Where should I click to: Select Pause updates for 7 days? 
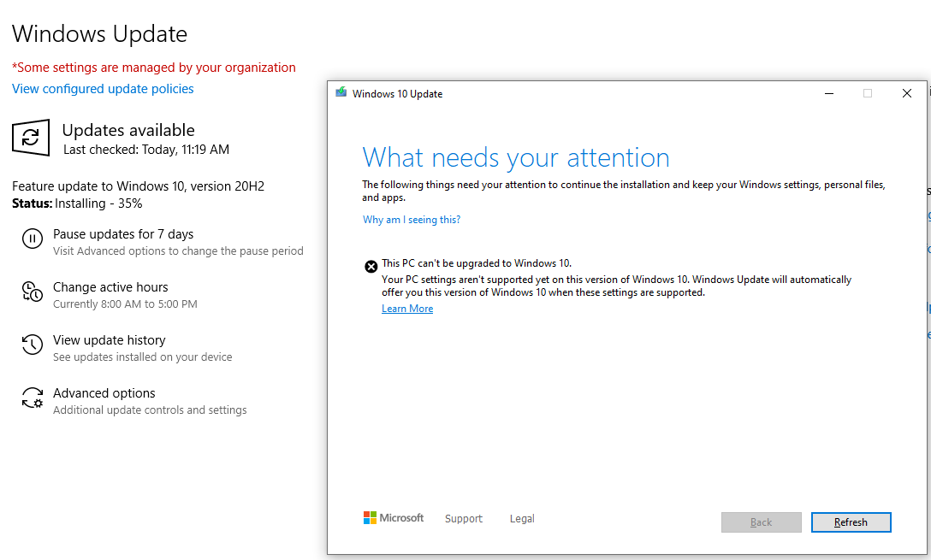[x=123, y=234]
